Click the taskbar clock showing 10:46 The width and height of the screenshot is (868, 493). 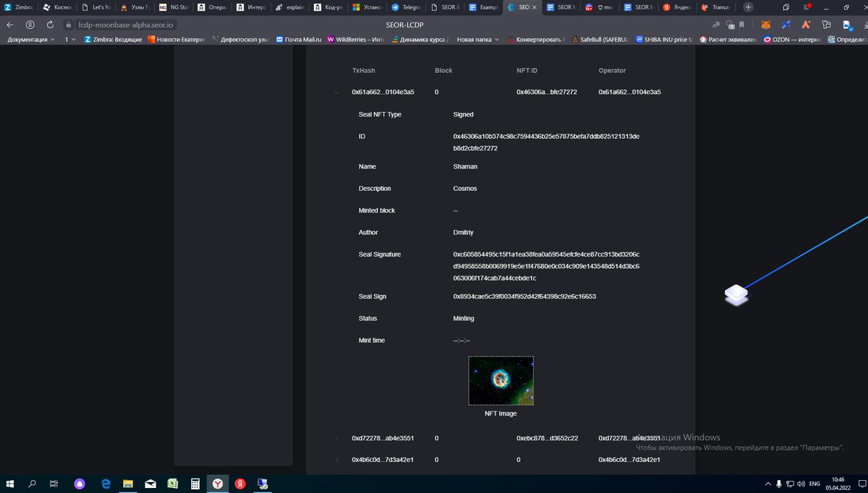pyautogui.click(x=838, y=484)
